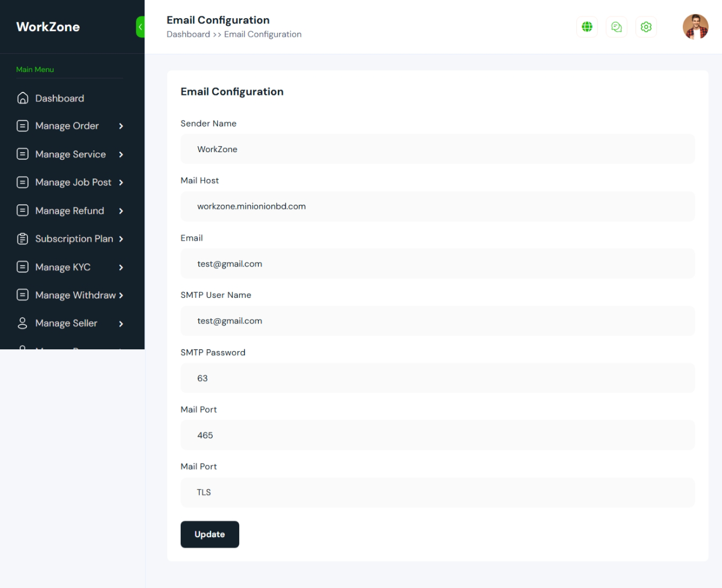Expand the Manage KYC chevron
The height and width of the screenshot is (588, 722).
(121, 267)
